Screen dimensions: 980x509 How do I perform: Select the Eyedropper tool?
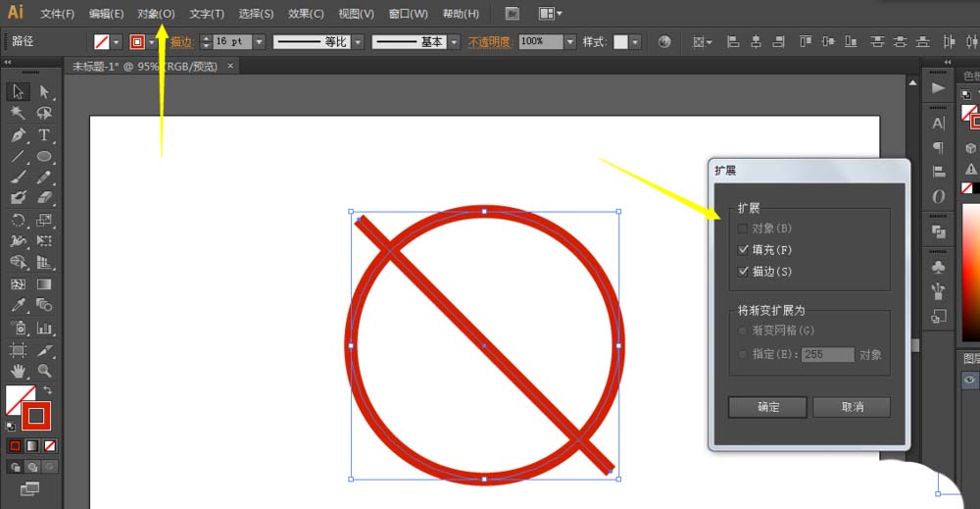click(x=18, y=306)
